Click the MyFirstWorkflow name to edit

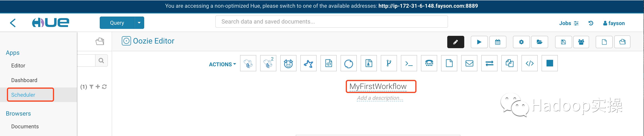pyautogui.click(x=378, y=86)
